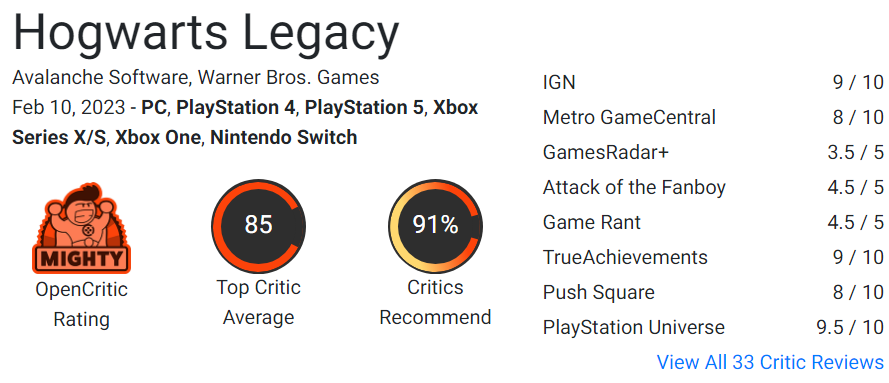Viewport: 889px width, 383px height.
Task: Select the PlayStation 5 platform link
Action: coord(365,107)
